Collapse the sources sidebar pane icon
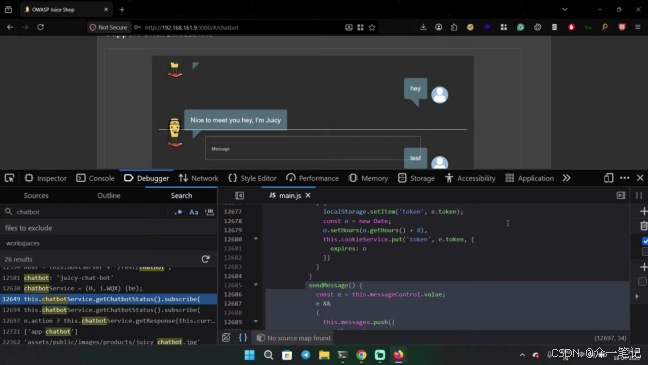Screen dimensions: 648x365 [239, 196]
